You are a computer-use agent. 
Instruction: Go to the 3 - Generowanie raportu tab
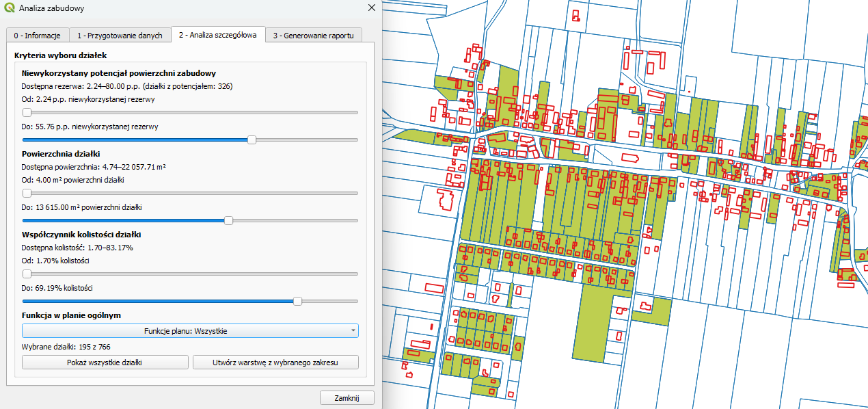[x=313, y=36]
